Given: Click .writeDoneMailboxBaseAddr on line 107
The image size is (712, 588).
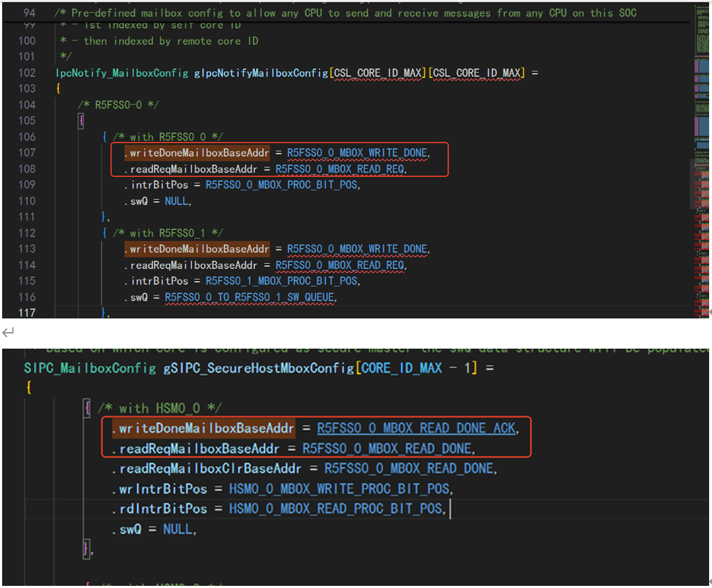Looking at the screenshot, I should pyautogui.click(x=197, y=153).
